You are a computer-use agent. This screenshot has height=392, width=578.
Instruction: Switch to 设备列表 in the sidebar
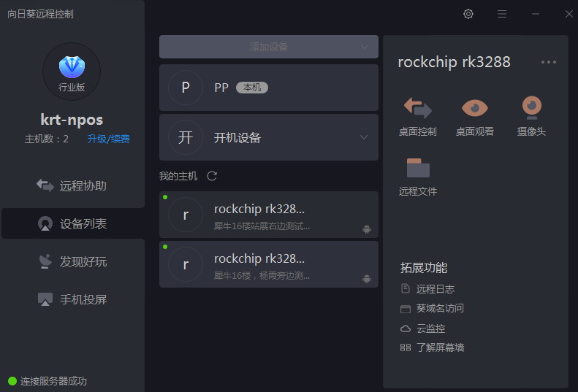click(x=72, y=223)
